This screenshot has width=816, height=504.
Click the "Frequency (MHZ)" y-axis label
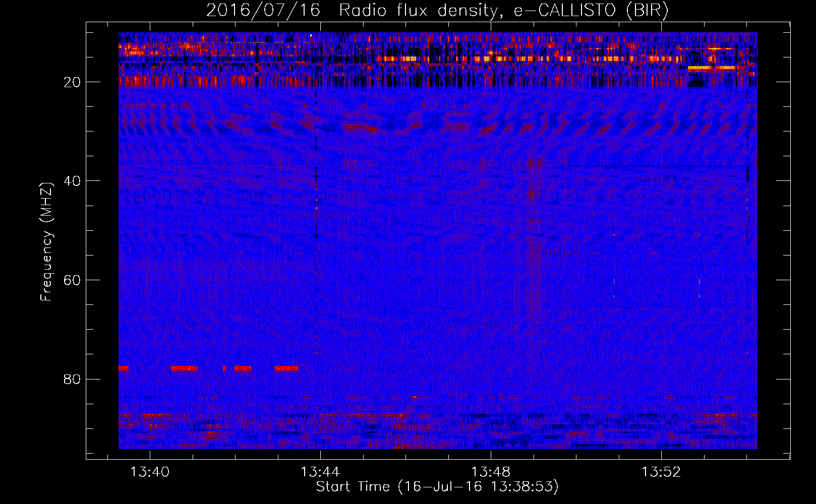(x=46, y=241)
